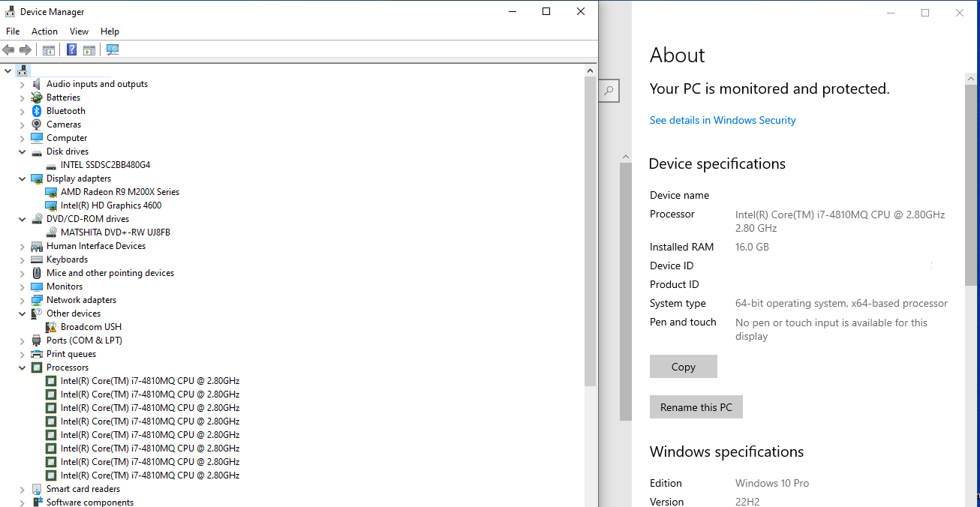
Task: Click the Help toolbar icon
Action: click(71, 50)
